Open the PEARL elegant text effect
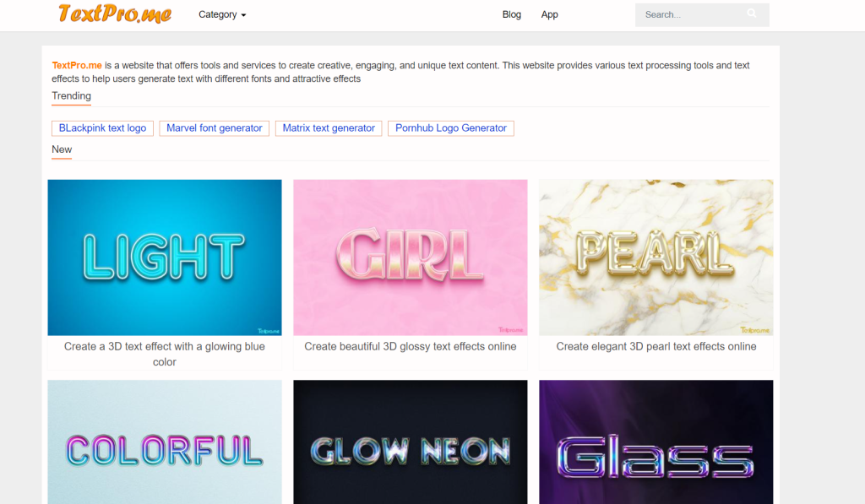This screenshot has width=865, height=504. coord(656,257)
